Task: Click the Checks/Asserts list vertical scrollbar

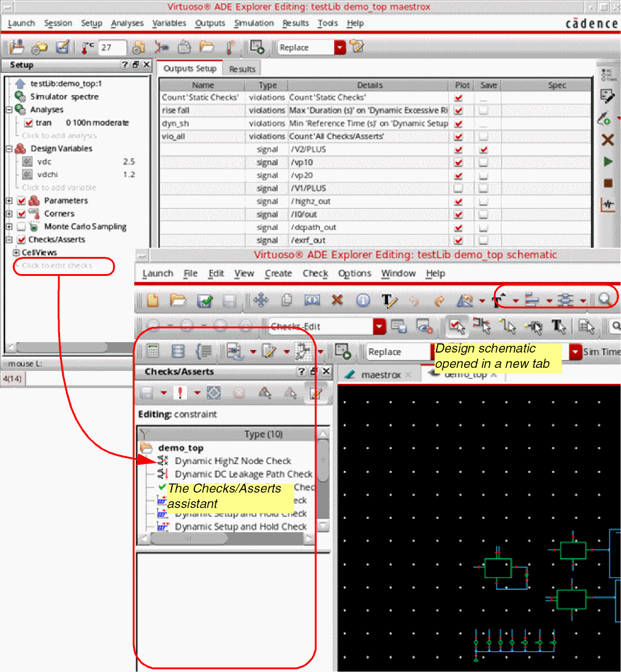Action: click(324, 460)
